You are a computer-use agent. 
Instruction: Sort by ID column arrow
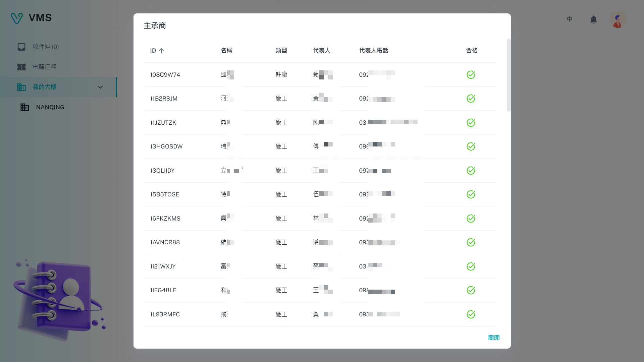(x=161, y=51)
